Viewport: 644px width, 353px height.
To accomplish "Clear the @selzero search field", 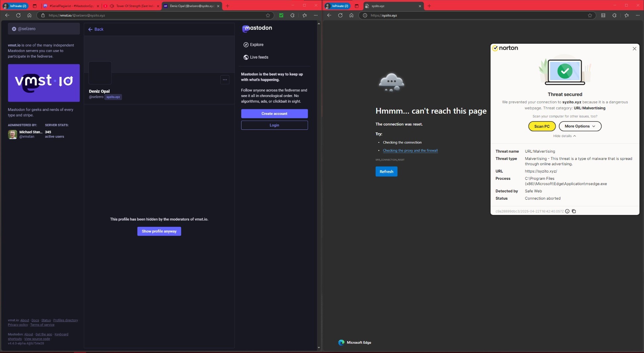I will coord(14,29).
